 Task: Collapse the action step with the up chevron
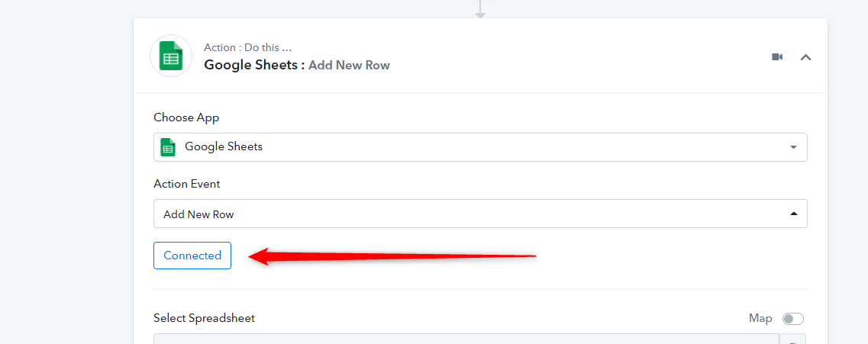tap(806, 57)
